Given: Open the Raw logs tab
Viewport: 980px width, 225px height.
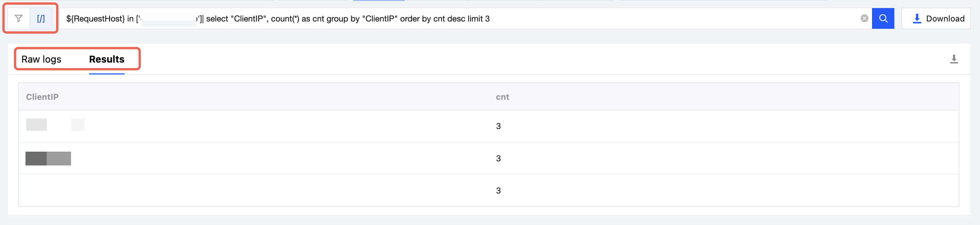Looking at the screenshot, I should point(42,59).
